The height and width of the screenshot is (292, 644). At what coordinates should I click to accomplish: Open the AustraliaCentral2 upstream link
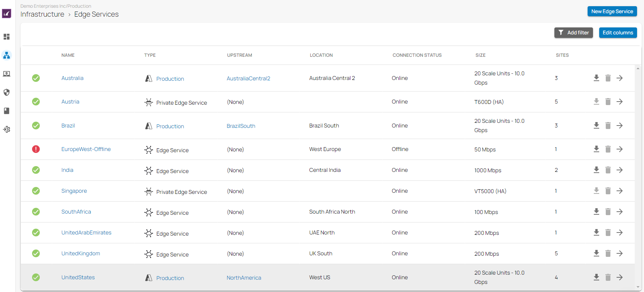(x=248, y=78)
